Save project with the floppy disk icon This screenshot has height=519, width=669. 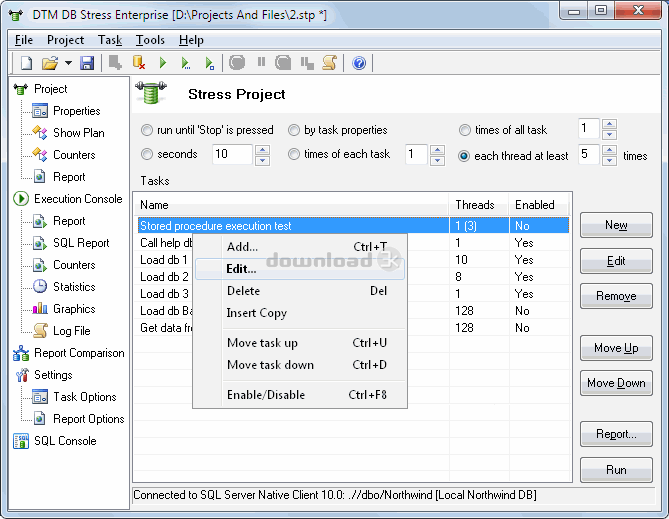click(x=87, y=63)
